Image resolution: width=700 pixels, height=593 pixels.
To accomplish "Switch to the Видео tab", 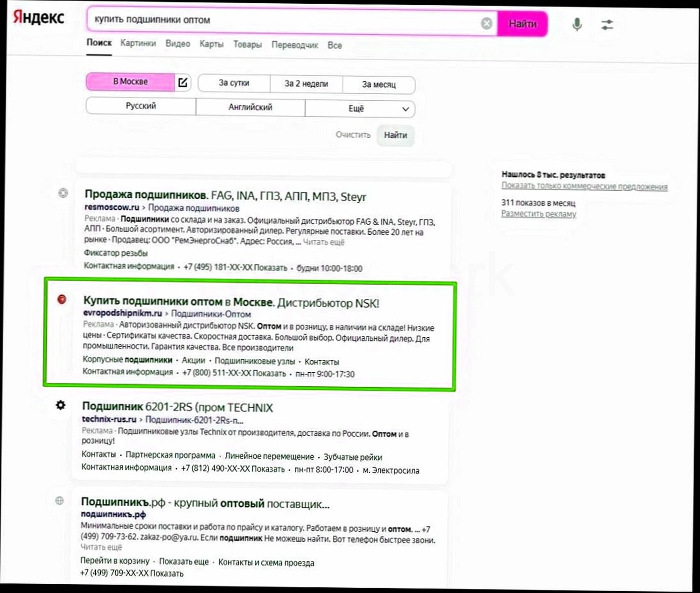I will click(x=178, y=43).
